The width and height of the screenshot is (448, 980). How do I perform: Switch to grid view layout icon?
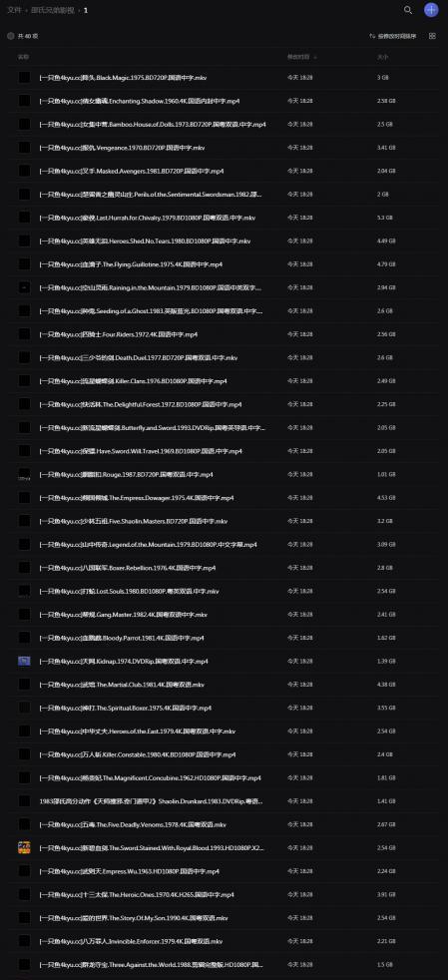tap(432, 36)
